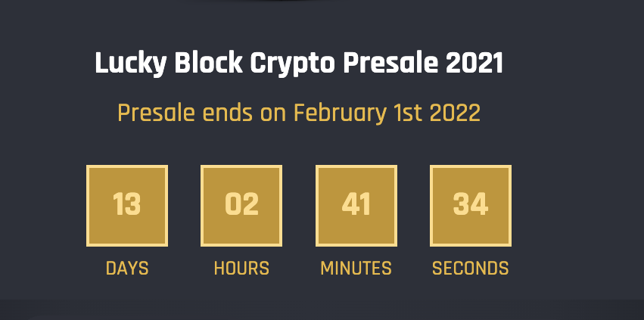Click the year 2022 in the yellow subtitle

point(455,113)
